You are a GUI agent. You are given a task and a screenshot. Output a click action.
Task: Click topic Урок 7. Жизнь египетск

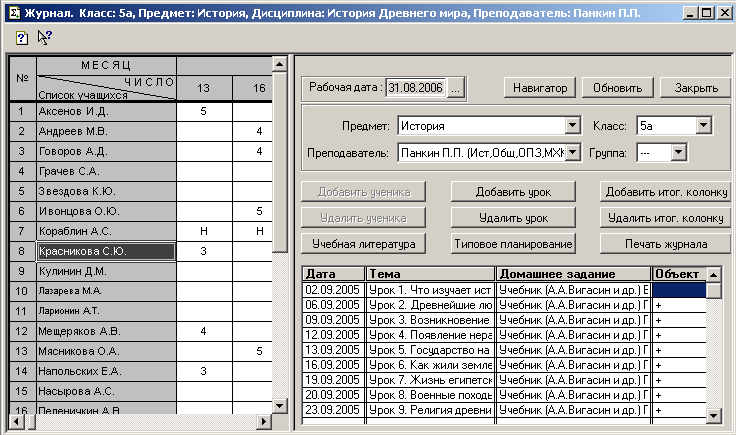coord(430,380)
